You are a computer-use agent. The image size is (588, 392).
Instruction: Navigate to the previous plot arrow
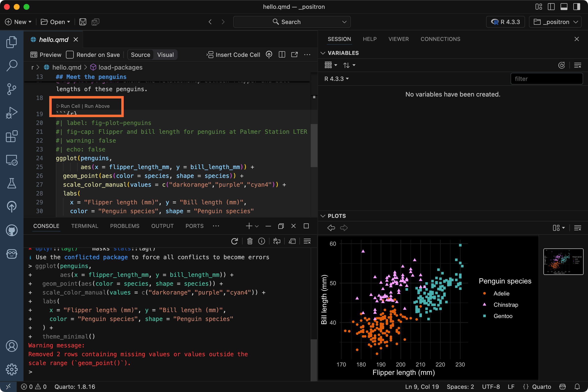331,228
